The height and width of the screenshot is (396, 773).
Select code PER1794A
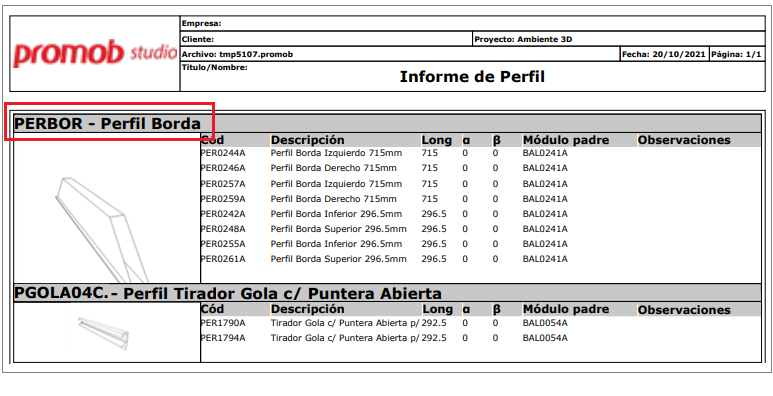point(223,338)
